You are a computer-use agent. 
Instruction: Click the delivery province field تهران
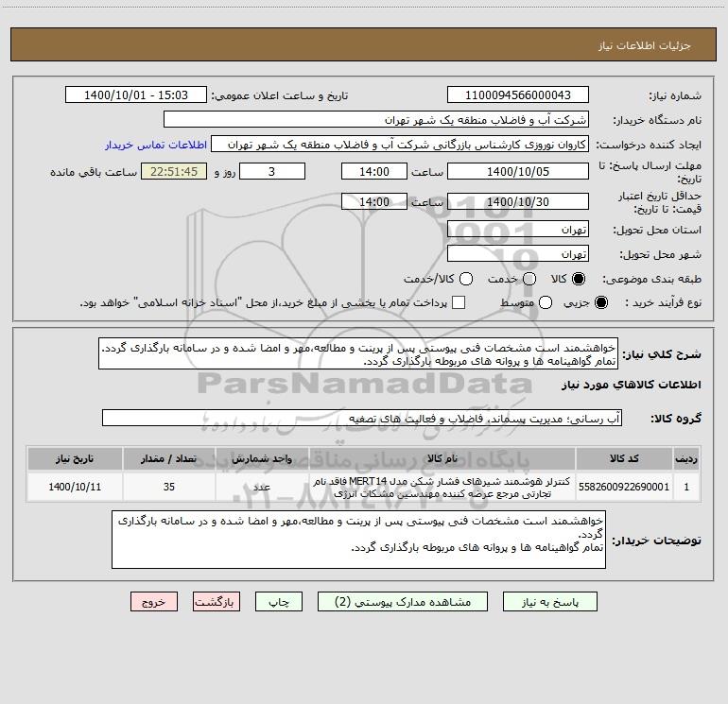click(518, 229)
